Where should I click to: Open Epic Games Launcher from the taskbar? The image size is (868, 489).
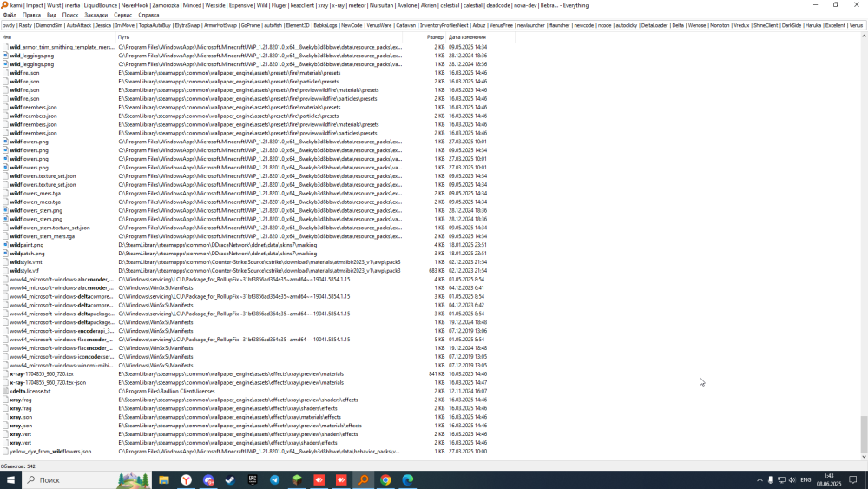click(x=253, y=479)
